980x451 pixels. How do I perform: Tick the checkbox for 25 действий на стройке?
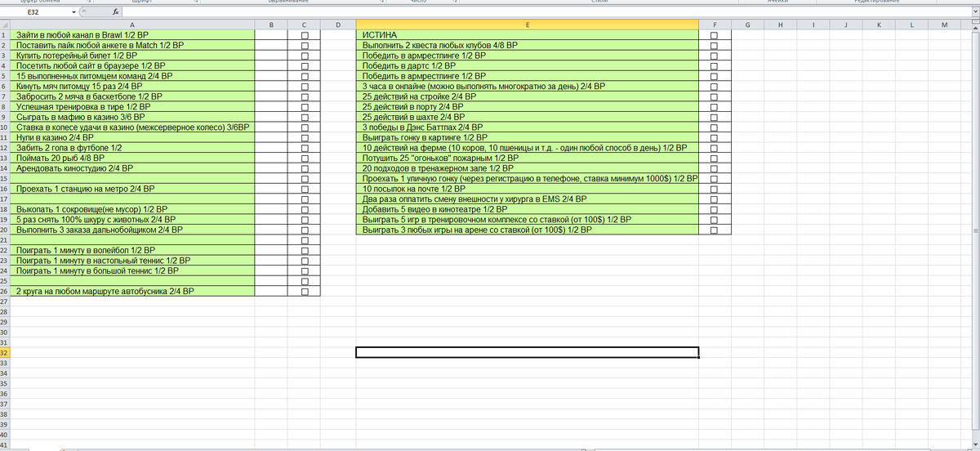point(715,96)
